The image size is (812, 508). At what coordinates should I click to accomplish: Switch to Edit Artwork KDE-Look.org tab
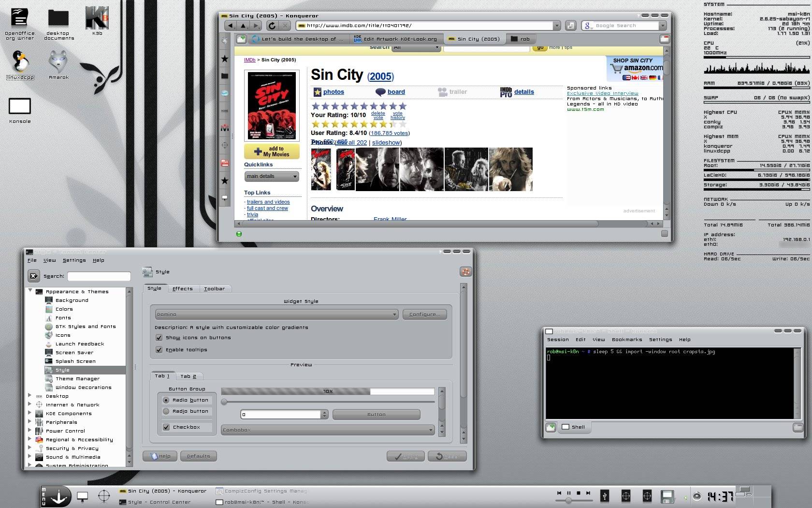395,39
